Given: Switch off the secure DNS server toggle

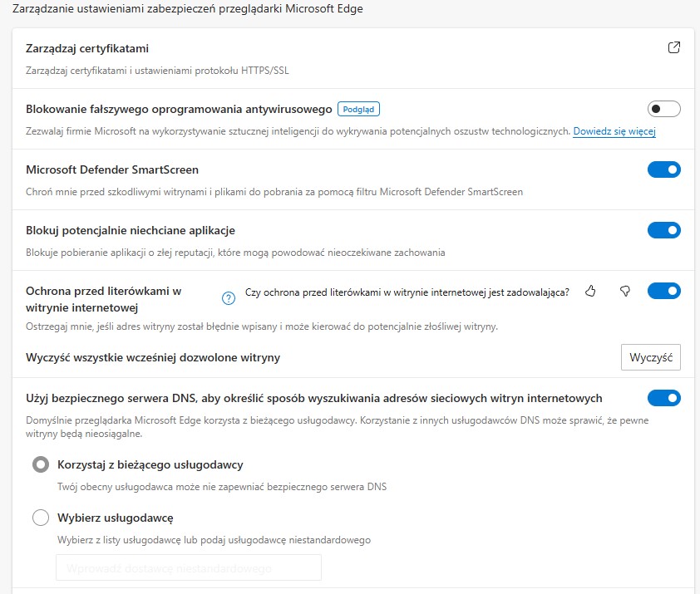Looking at the screenshot, I should click(663, 398).
